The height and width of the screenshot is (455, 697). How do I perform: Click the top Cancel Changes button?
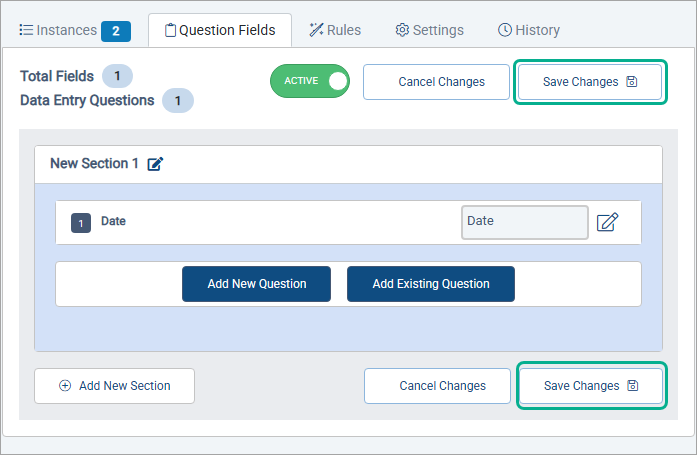pyautogui.click(x=441, y=82)
